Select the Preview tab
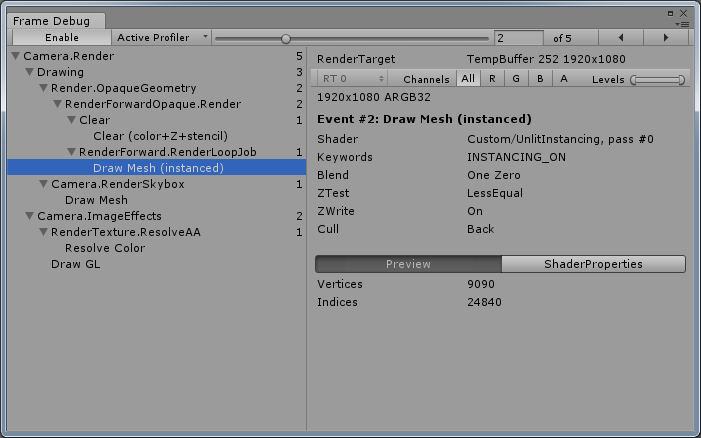701x438 pixels. [x=408, y=264]
